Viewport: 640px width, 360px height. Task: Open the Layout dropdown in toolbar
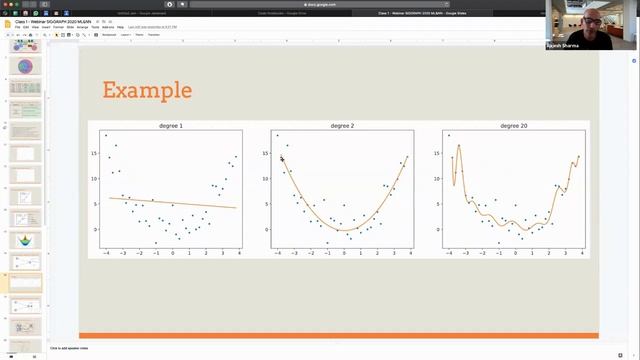126,35
